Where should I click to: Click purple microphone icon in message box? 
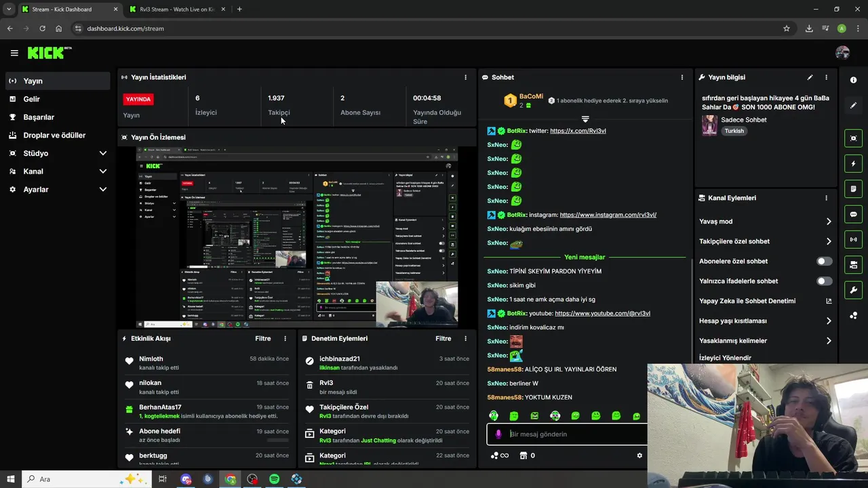pyautogui.click(x=498, y=434)
